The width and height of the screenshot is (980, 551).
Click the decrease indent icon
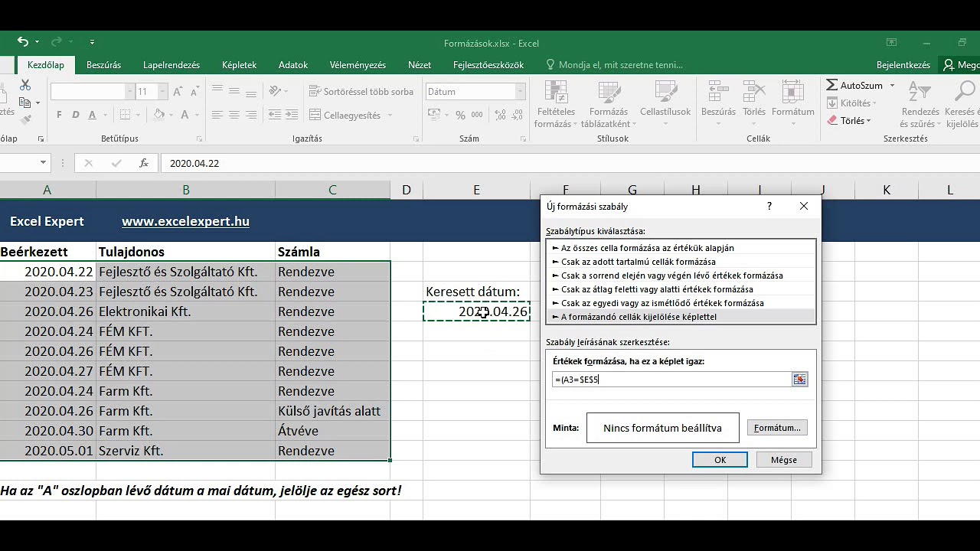coord(275,116)
